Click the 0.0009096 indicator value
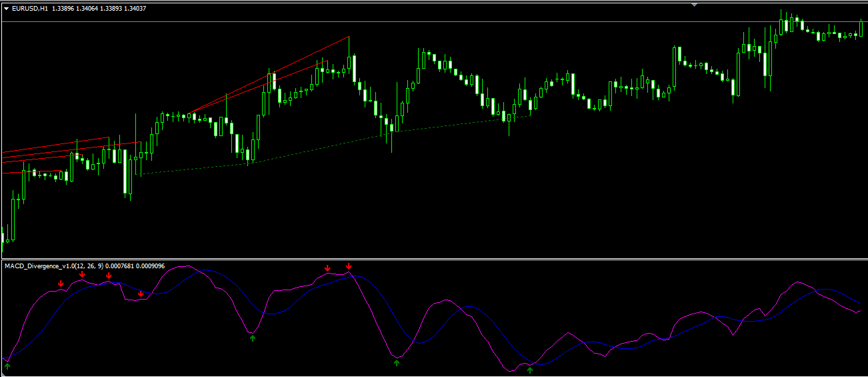 click(150, 266)
